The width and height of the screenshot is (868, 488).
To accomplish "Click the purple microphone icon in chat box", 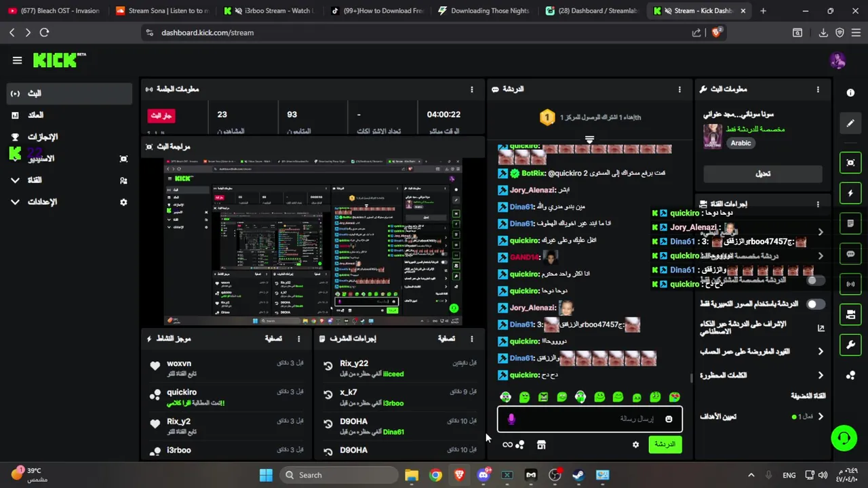I will 511,419.
